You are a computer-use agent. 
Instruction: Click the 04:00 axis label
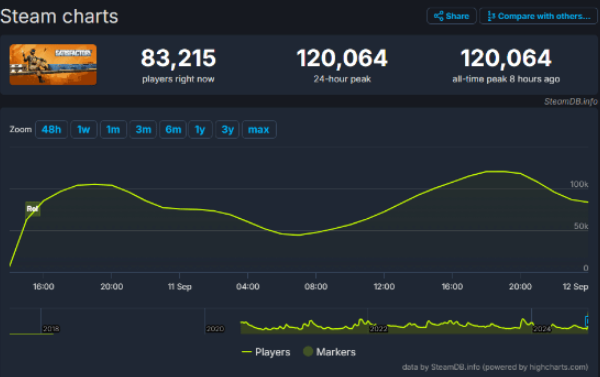click(x=248, y=287)
